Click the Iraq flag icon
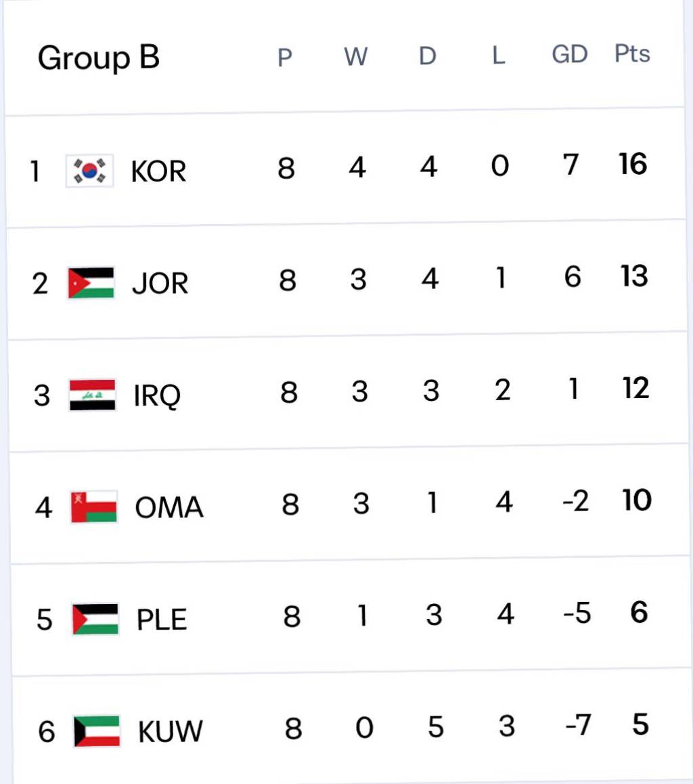693x784 pixels. [x=93, y=395]
